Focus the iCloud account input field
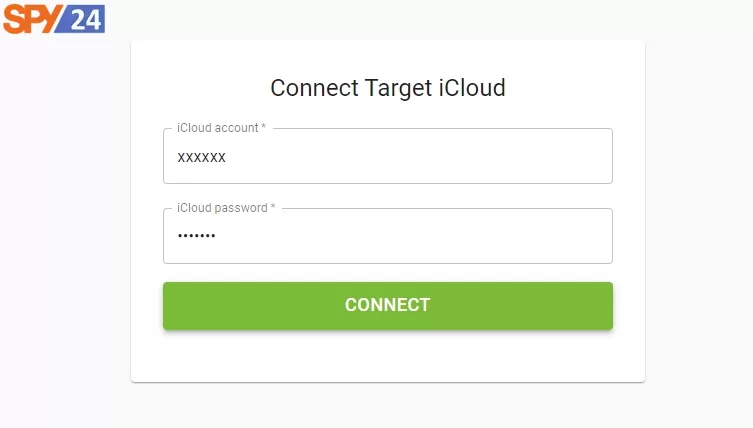 point(388,156)
